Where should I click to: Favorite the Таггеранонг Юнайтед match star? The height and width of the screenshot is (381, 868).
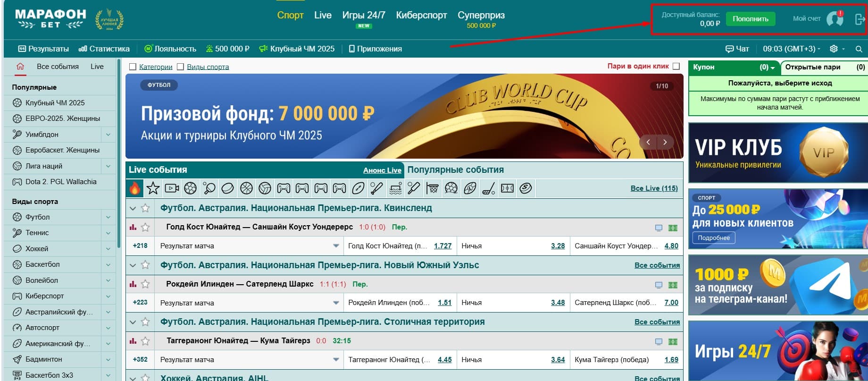tap(145, 341)
